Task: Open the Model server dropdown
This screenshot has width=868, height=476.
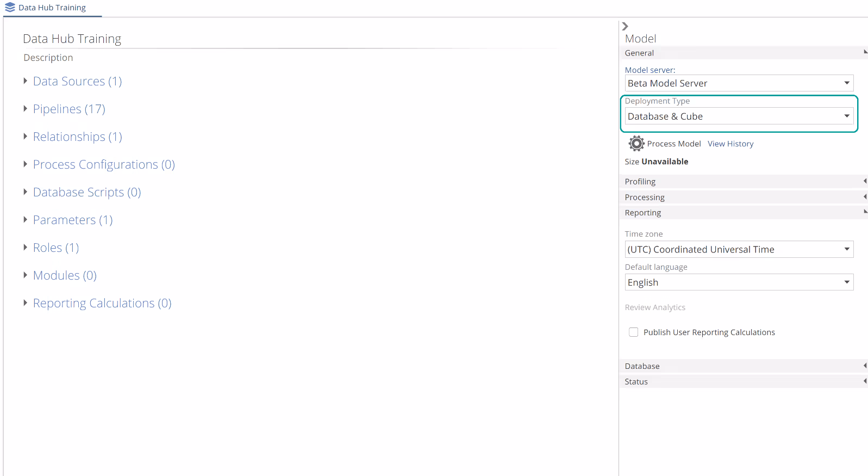Action: tap(739, 83)
